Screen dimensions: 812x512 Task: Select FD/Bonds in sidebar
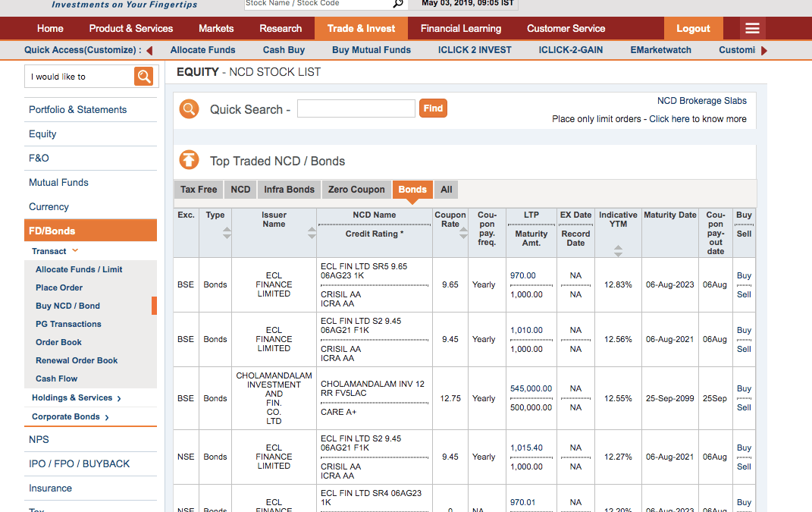click(x=91, y=231)
